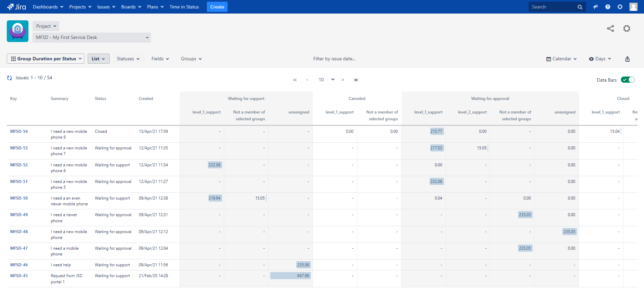
Task: Click the refresh issues icon
Action: tap(9, 78)
